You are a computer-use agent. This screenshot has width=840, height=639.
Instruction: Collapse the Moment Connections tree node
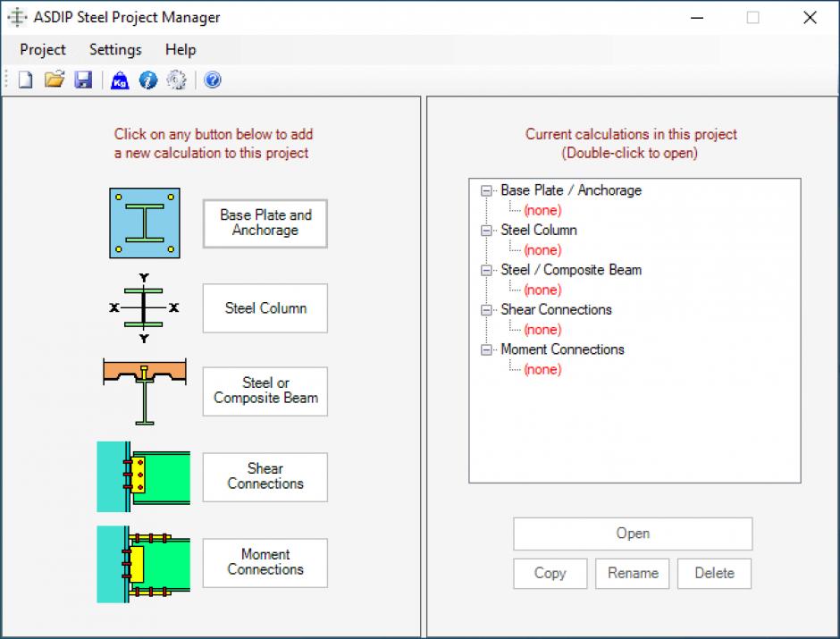(x=486, y=349)
